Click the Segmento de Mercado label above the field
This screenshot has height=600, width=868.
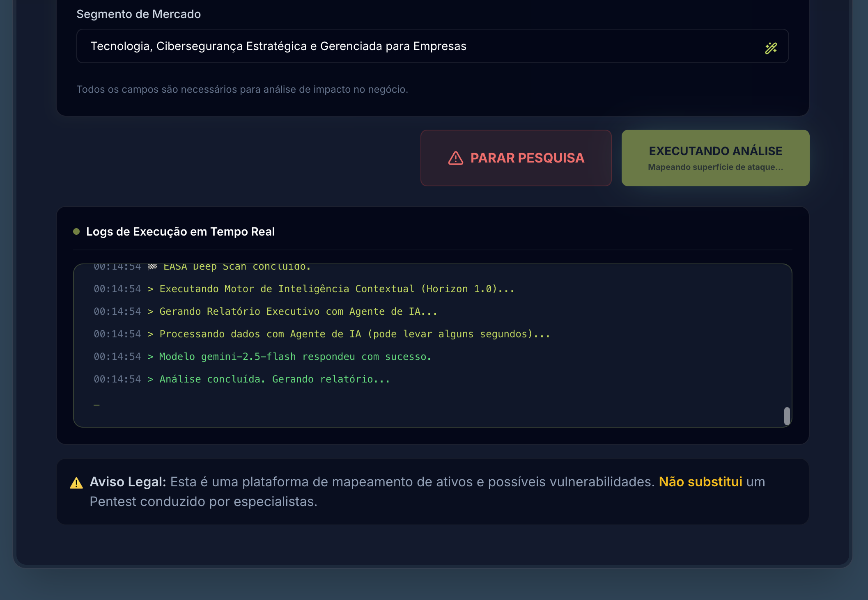click(139, 14)
